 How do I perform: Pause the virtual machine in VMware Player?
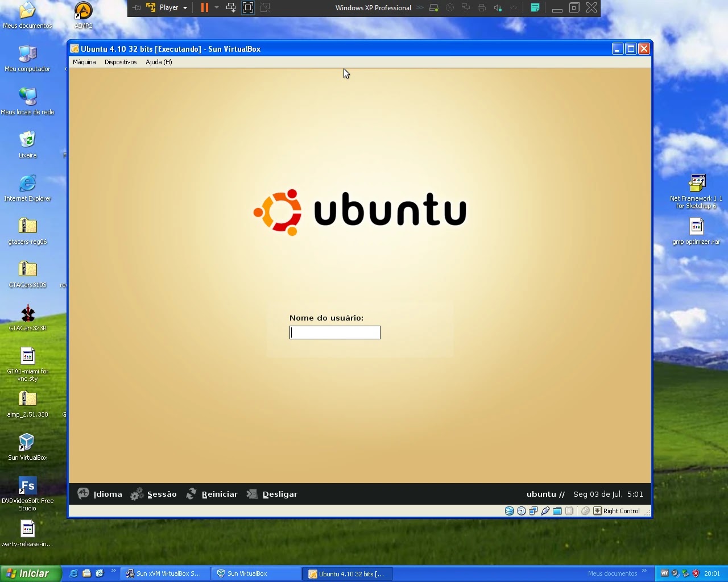205,7
